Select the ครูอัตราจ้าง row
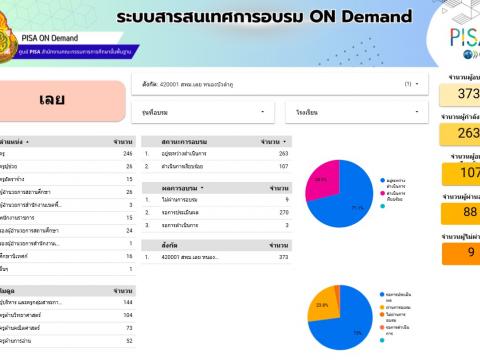This screenshot has width=480, height=360. [x=67, y=179]
